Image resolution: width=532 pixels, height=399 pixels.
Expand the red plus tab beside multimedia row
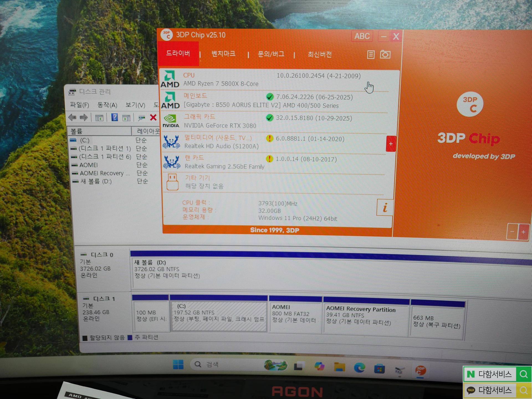pos(391,144)
